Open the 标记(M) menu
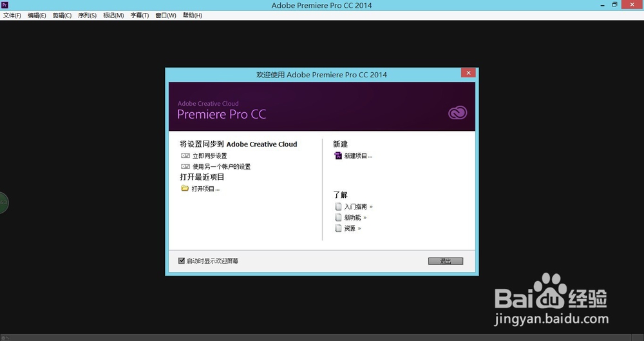The image size is (644, 341). point(113,15)
